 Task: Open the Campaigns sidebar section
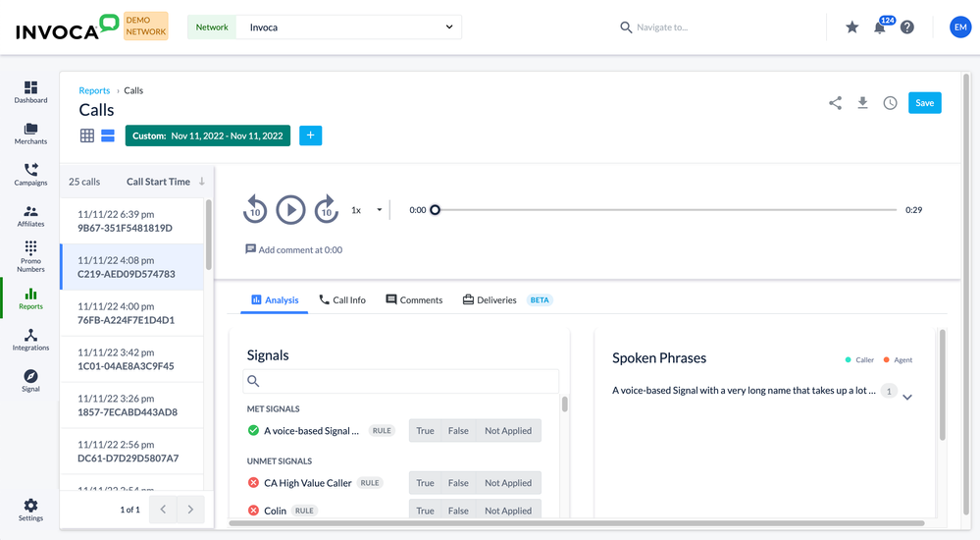coord(30,174)
